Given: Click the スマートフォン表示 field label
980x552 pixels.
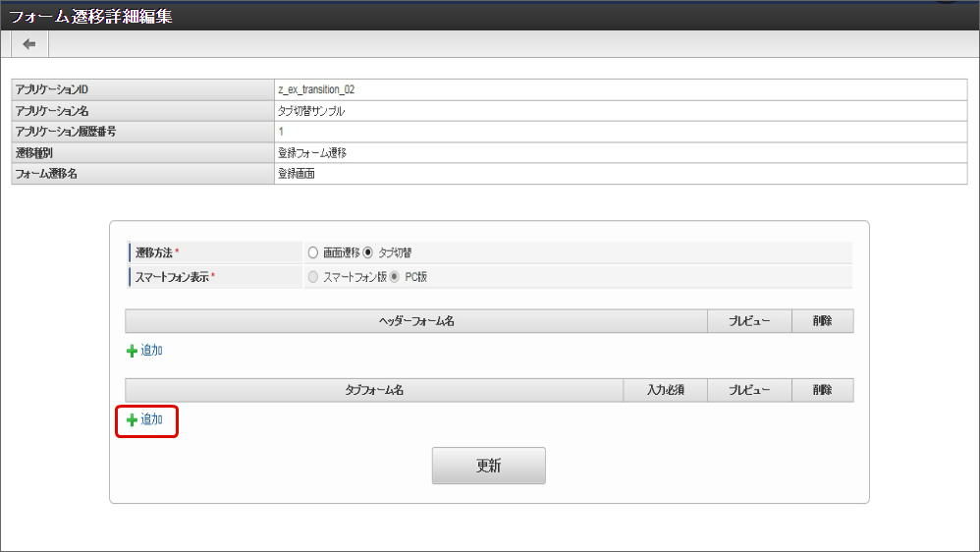Looking at the screenshot, I should 173,276.
